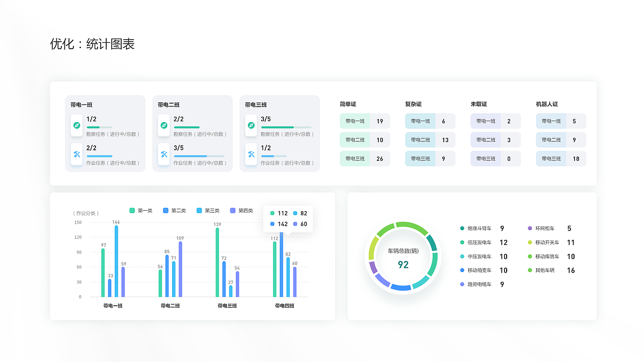Toggle the 第二类 legend in bar chart
The image size is (644, 362).
(x=175, y=211)
